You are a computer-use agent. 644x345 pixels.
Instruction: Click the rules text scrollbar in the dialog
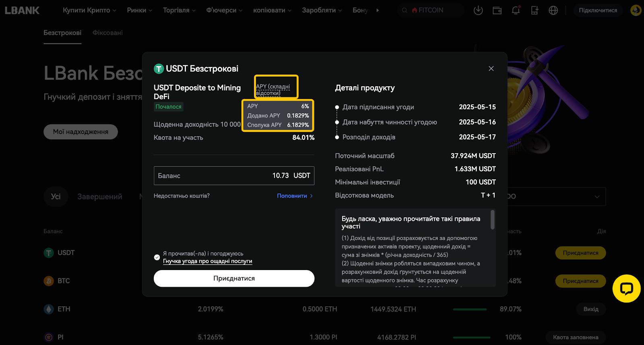point(493,220)
